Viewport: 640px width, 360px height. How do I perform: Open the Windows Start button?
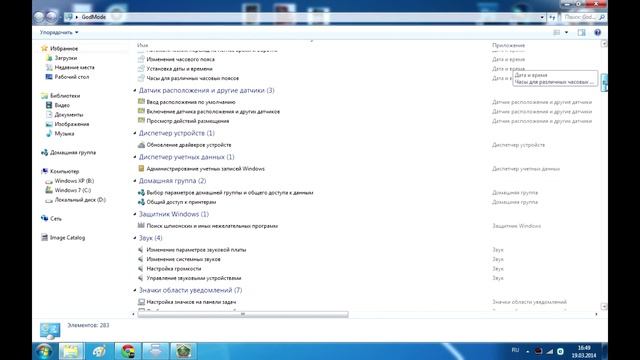point(44,351)
